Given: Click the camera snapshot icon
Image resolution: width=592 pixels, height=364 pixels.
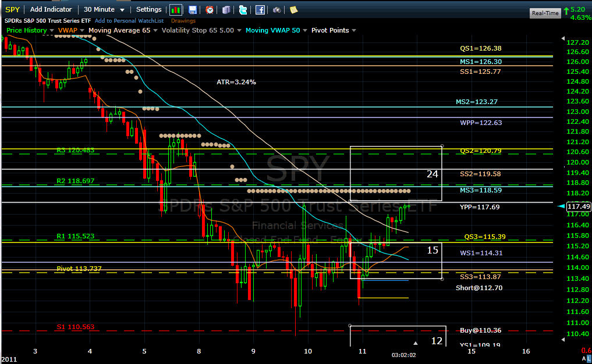Looking at the screenshot, I should click(x=276, y=10).
